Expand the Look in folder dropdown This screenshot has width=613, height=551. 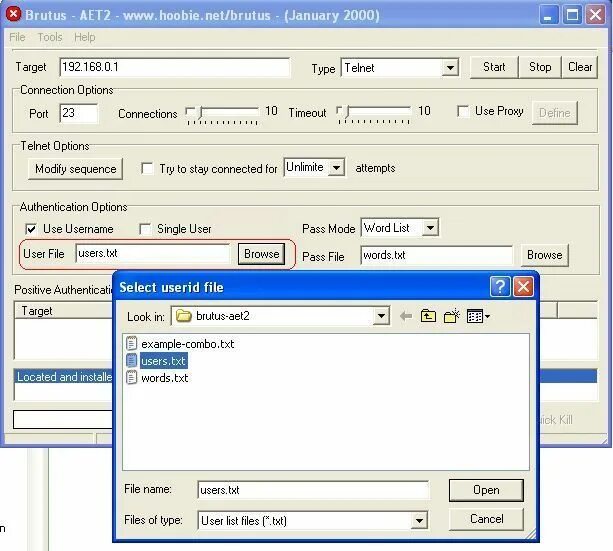[381, 316]
